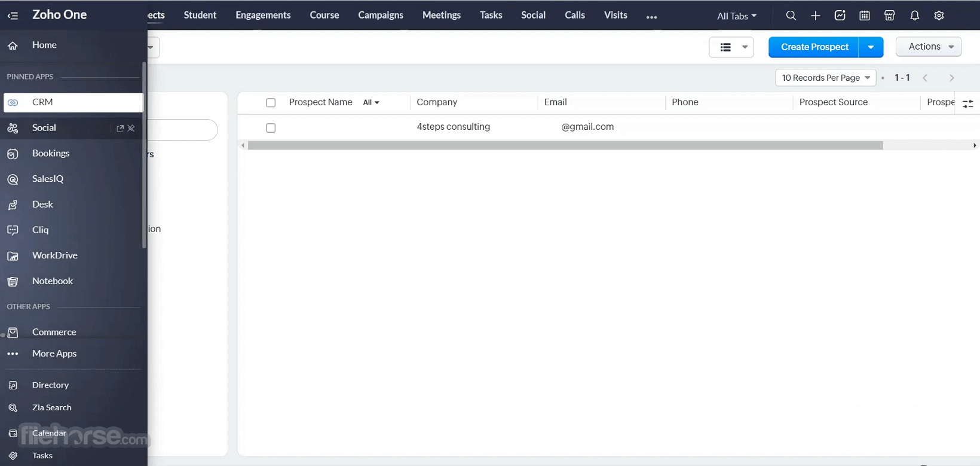This screenshot has width=980, height=466.
Task: Sort by the Phone column header
Action: 685,102
